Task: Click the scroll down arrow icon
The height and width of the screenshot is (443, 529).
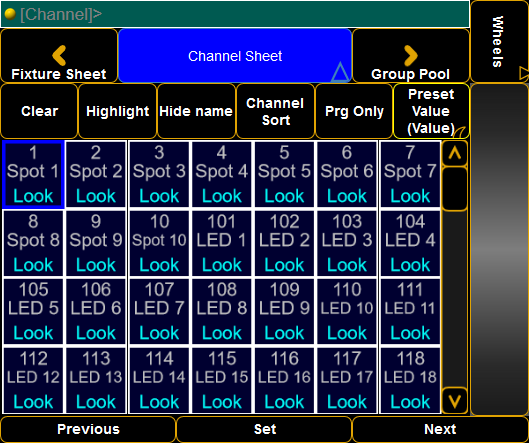Action: pyautogui.click(x=454, y=401)
